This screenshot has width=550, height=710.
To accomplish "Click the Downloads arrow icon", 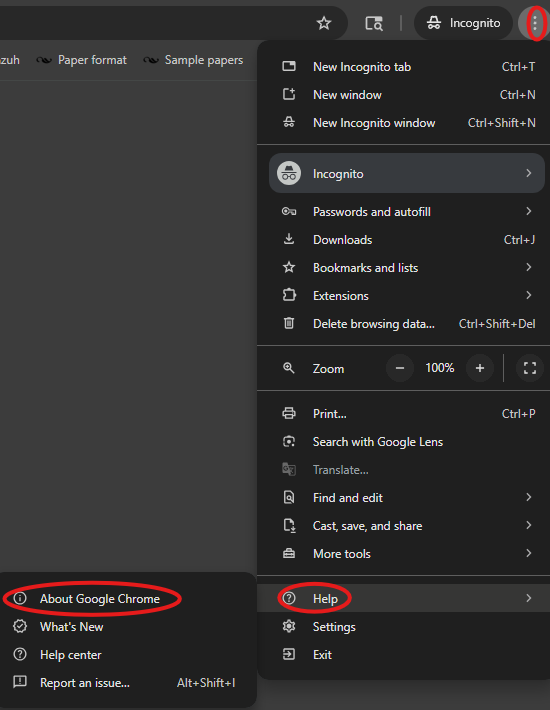I will coord(289,239).
